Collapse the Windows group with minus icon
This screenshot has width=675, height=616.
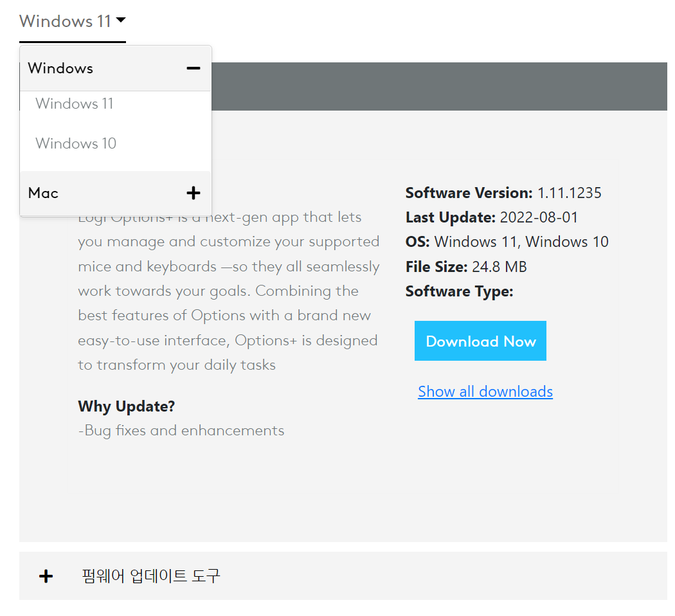194,68
